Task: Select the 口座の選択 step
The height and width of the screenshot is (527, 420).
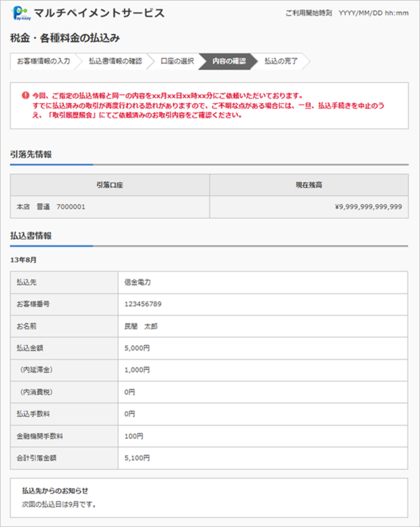Action: point(177,61)
